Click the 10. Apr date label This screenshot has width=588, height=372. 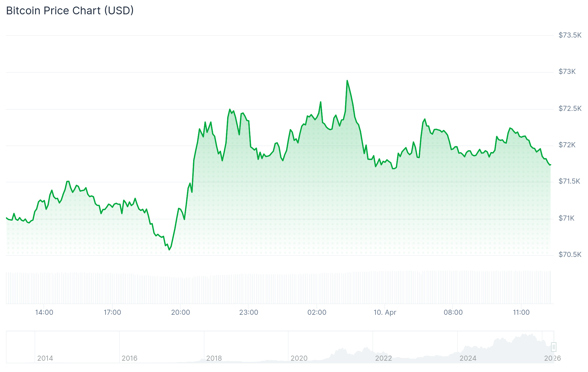click(385, 312)
